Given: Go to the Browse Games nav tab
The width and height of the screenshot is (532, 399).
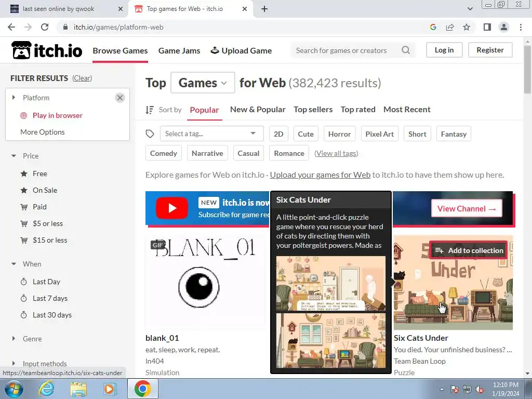Looking at the screenshot, I should pos(120,50).
